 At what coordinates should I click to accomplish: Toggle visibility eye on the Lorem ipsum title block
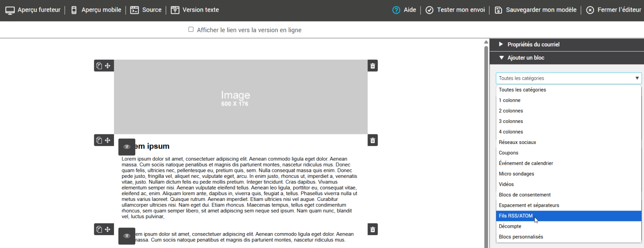[x=127, y=147]
